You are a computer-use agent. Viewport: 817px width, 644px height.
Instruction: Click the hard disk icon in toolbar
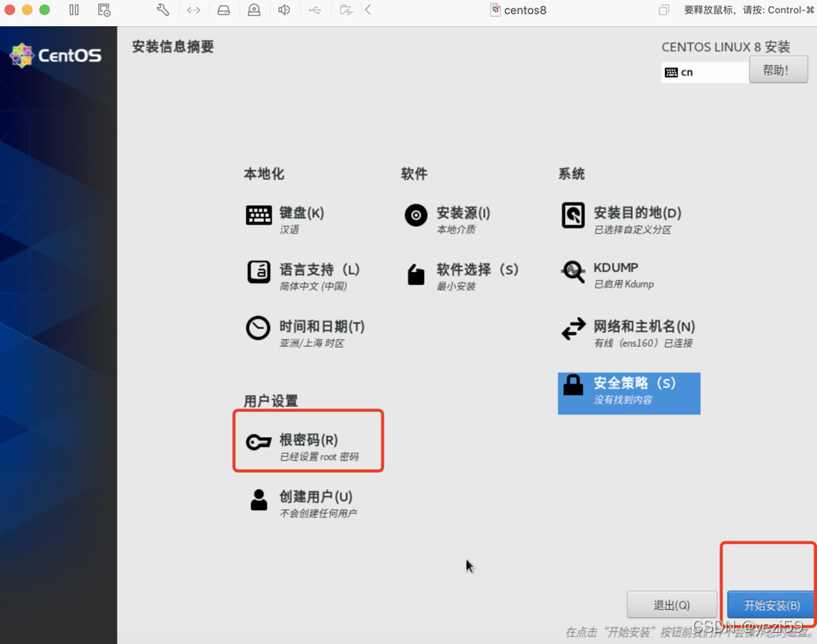click(223, 10)
